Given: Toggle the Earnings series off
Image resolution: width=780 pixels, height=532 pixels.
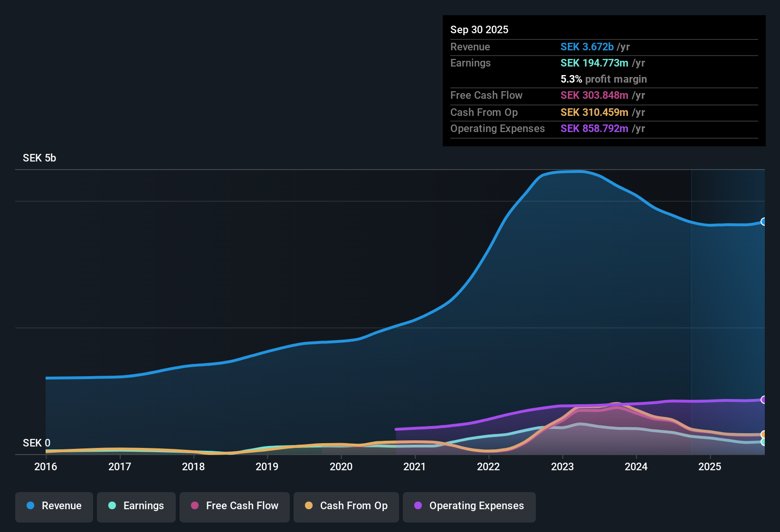Looking at the screenshot, I should (136, 506).
